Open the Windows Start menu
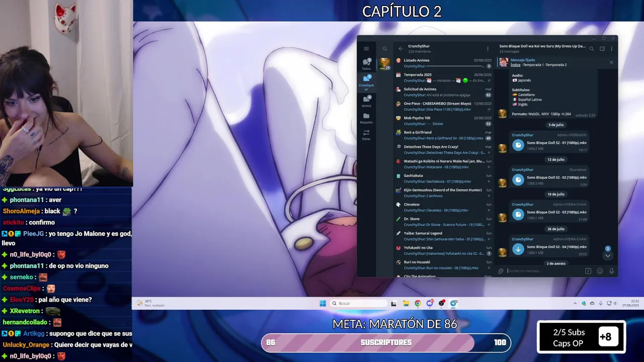 tap(323, 303)
